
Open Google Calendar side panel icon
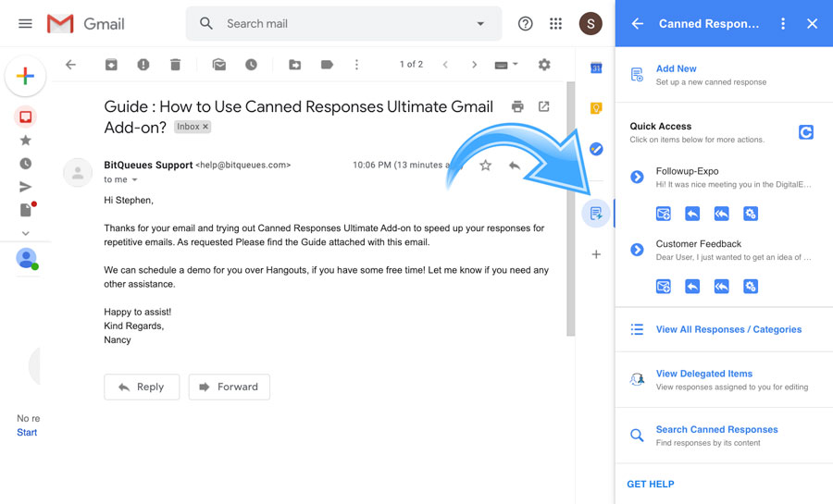point(596,68)
